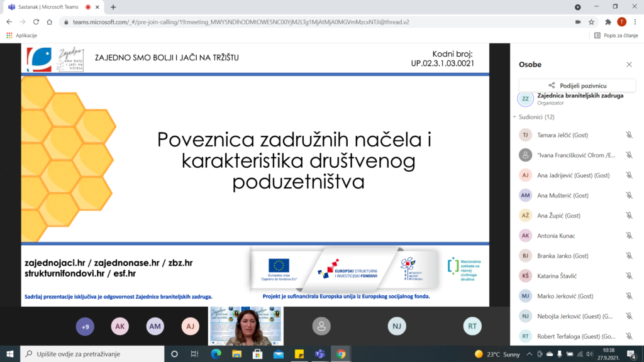
Task: Open new browser tab with plus button
Action: coord(113,7)
